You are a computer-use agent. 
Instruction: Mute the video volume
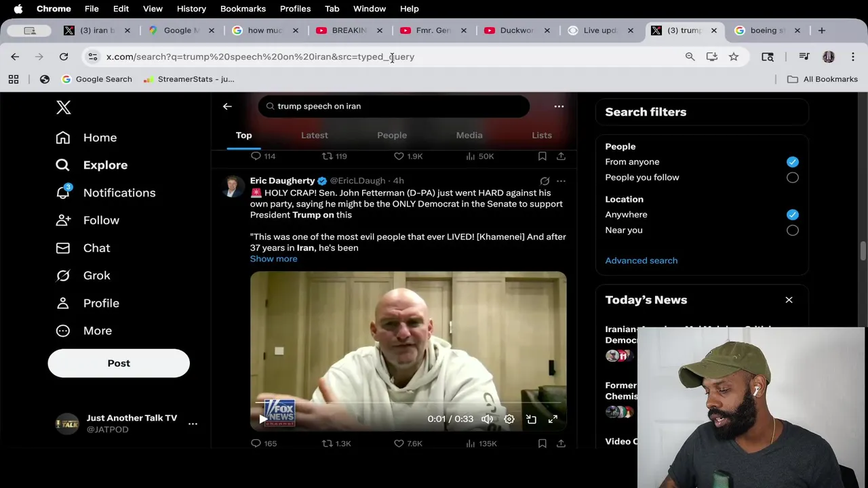coord(487,419)
